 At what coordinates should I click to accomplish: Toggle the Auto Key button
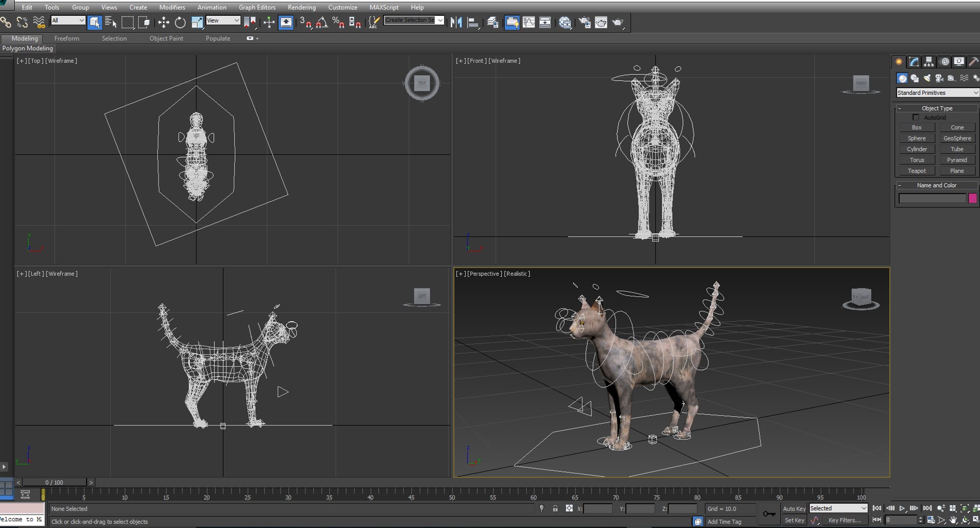(x=794, y=509)
